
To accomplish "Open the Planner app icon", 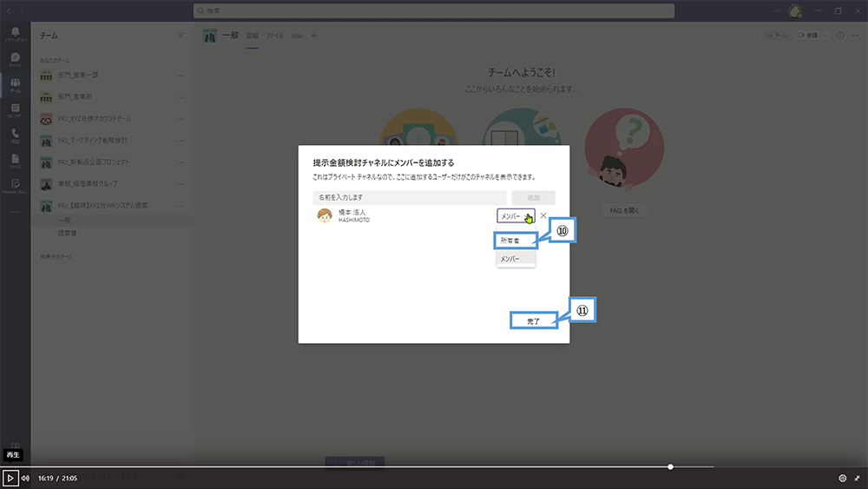I will (15, 186).
